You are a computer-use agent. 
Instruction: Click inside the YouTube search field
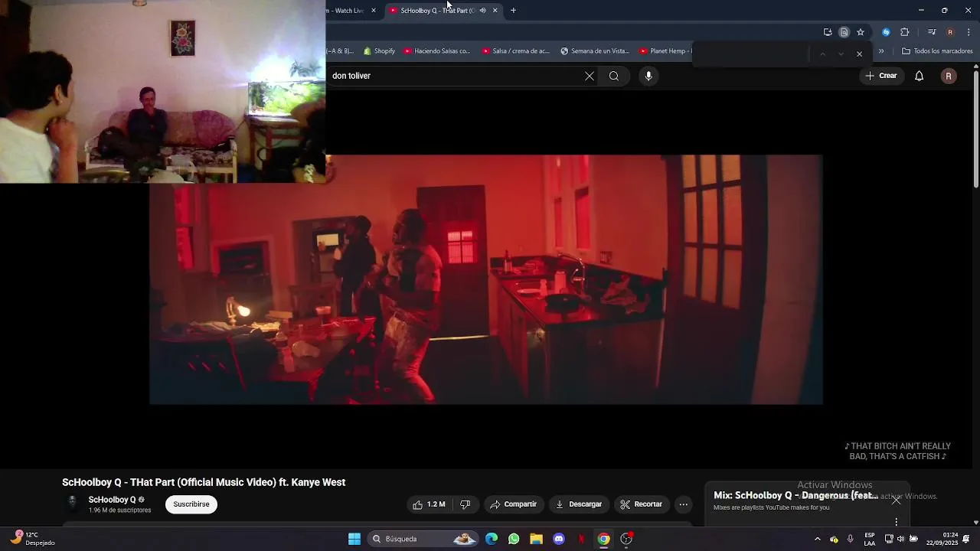coord(456,76)
